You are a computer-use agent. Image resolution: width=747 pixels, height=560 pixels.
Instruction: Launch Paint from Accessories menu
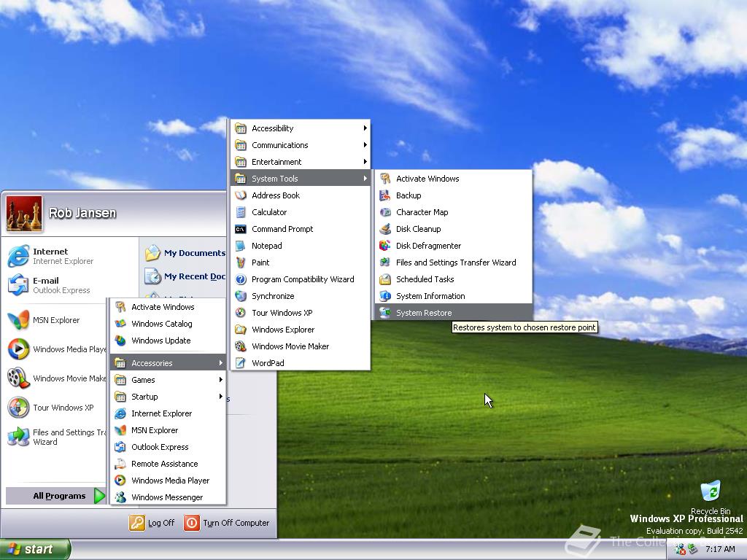point(300,262)
